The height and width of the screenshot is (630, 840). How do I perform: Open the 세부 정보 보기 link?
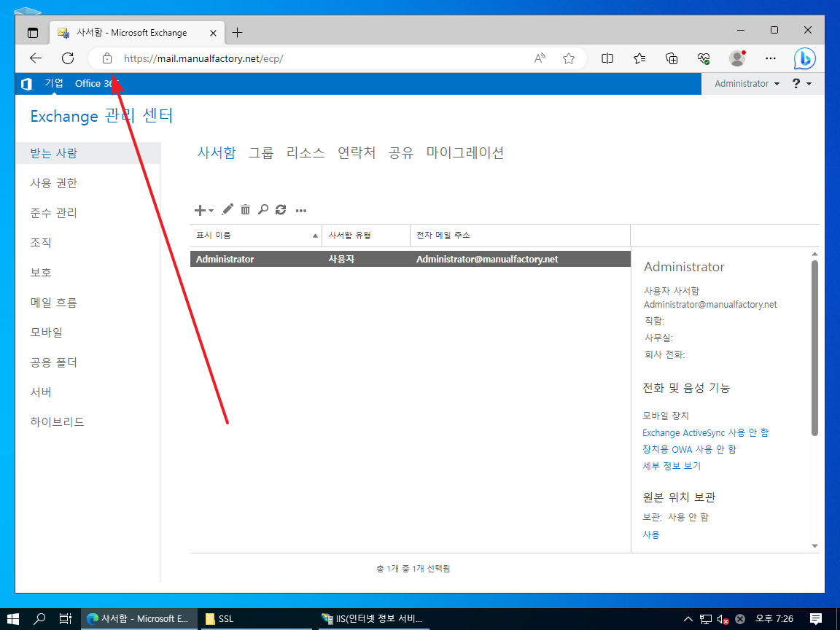(x=672, y=466)
